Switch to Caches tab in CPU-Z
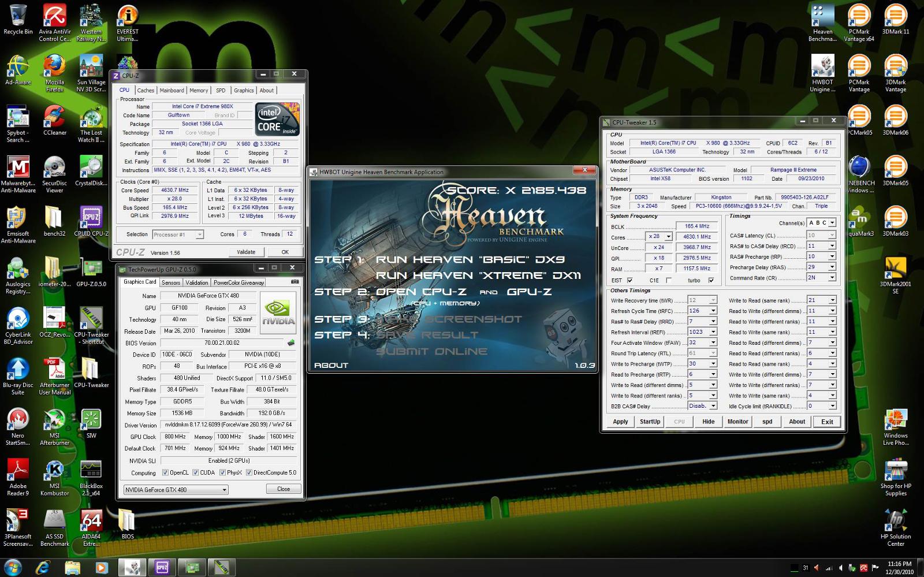 (146, 90)
